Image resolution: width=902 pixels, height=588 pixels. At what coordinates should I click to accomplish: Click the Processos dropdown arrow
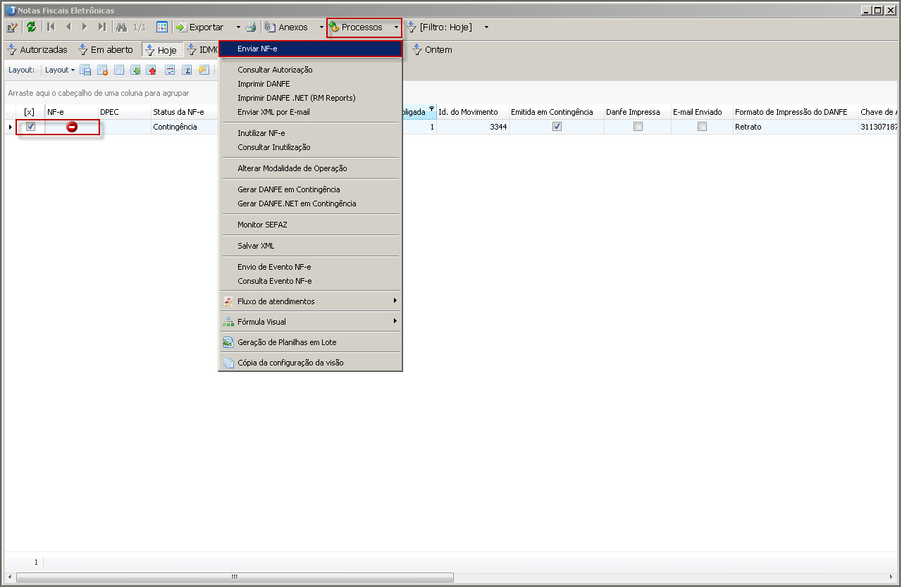[x=396, y=27]
